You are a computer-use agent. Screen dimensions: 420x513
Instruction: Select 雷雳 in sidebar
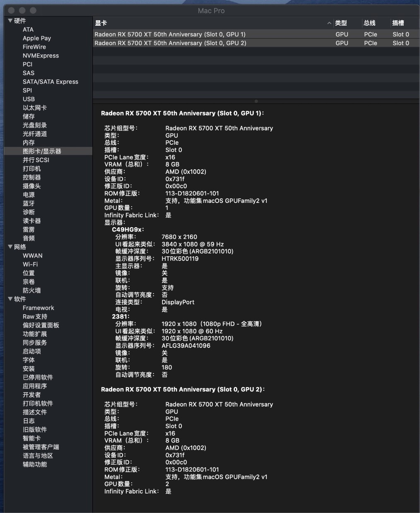click(29, 229)
